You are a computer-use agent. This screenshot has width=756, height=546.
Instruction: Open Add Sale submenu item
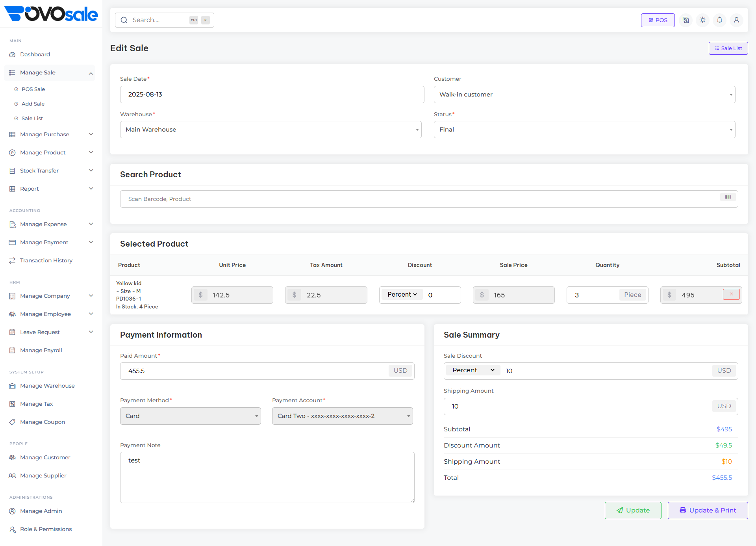click(x=33, y=104)
